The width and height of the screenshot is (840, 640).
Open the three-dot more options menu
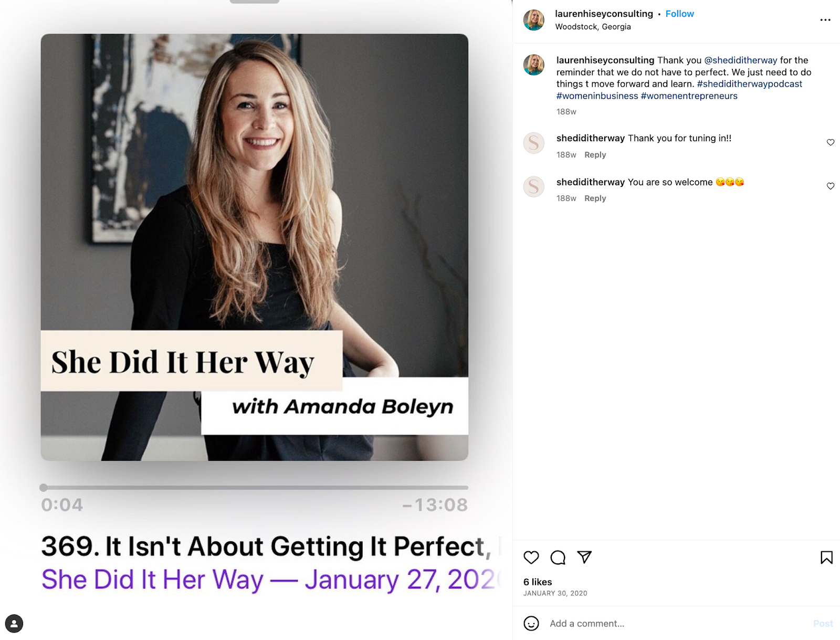(825, 20)
